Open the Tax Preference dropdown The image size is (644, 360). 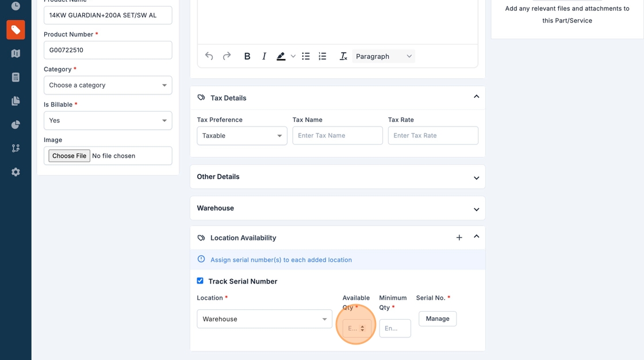tap(242, 136)
